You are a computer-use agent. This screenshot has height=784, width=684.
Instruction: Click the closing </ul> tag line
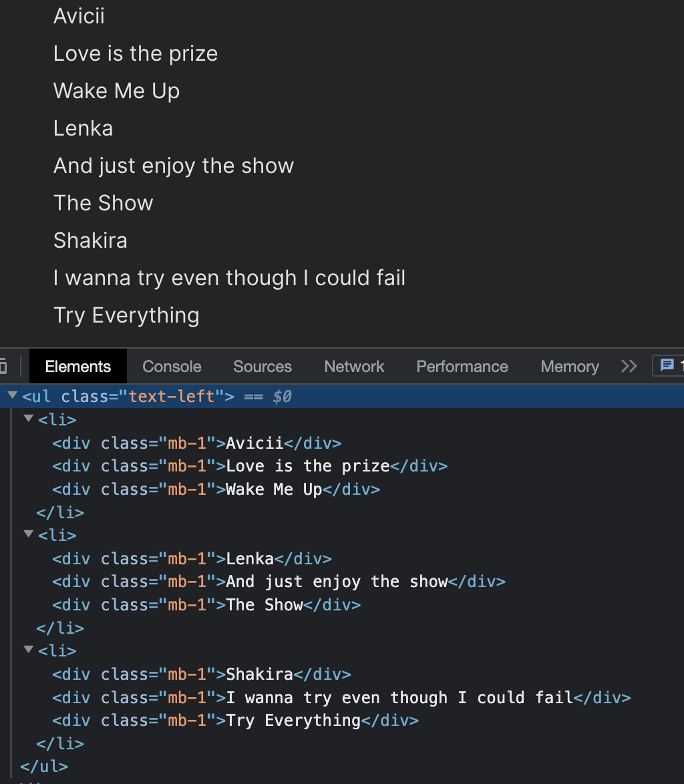pos(44,767)
